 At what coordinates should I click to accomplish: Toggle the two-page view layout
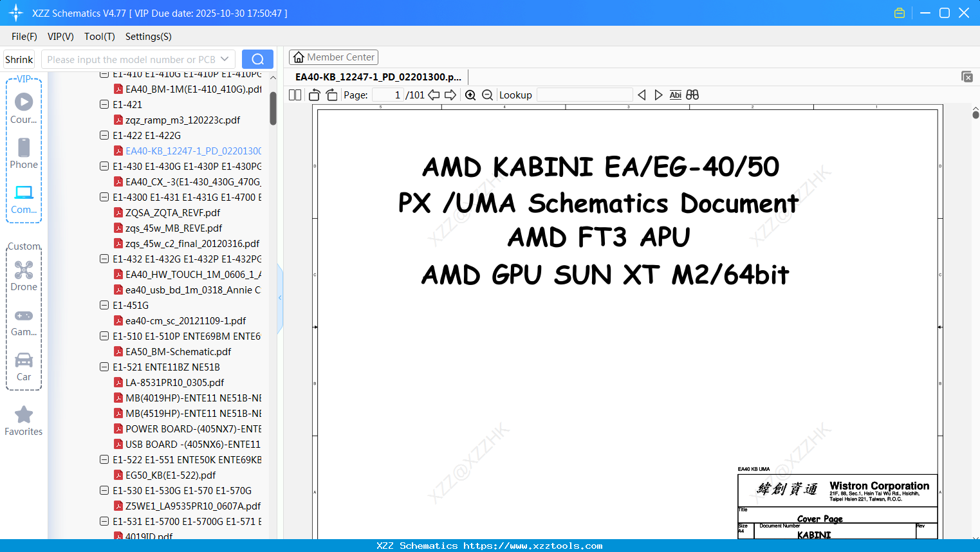pos(295,95)
